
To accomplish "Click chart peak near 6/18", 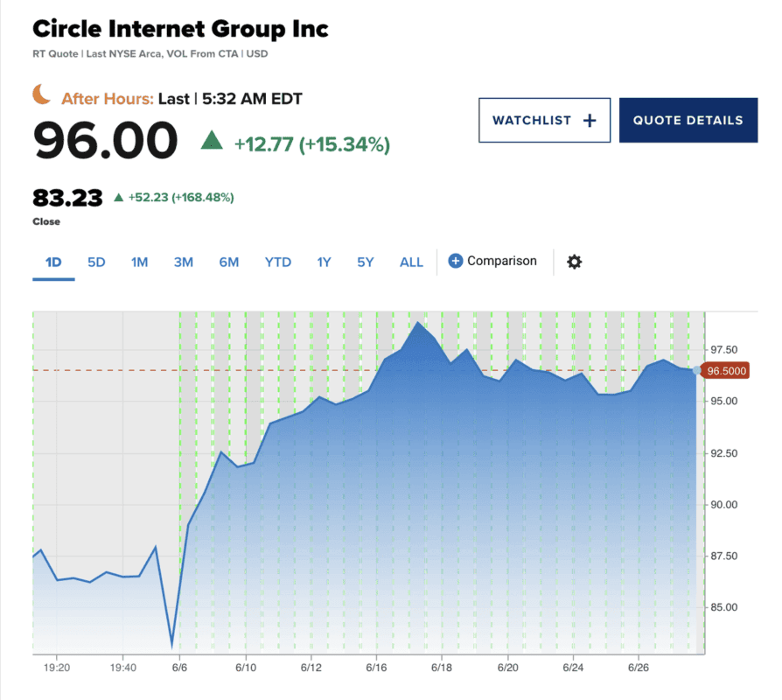I will tap(418, 323).
